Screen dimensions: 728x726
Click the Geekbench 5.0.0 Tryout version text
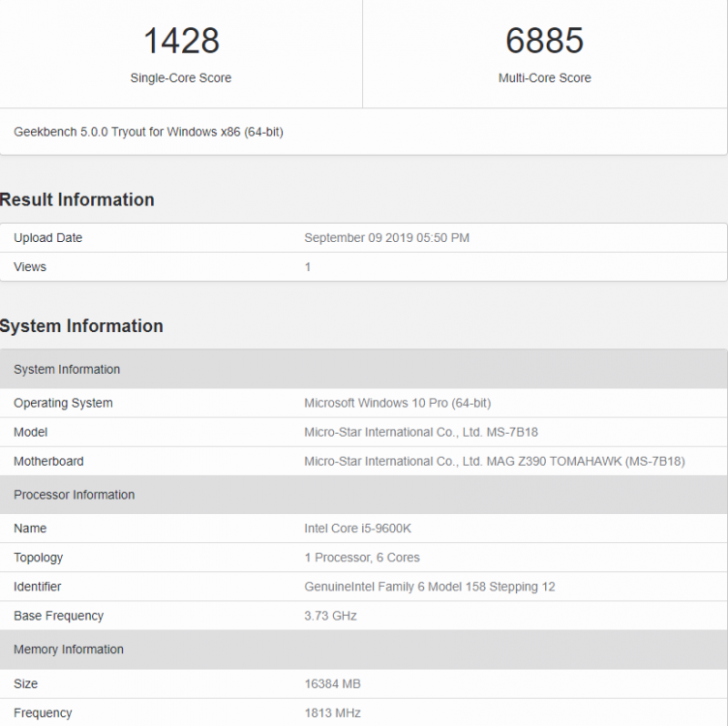coord(148,132)
